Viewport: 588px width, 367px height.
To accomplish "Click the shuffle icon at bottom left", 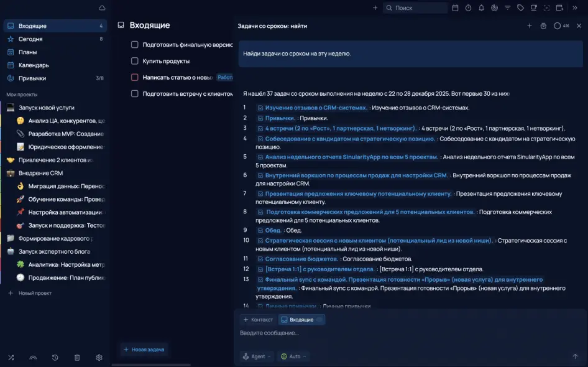I will click(11, 358).
